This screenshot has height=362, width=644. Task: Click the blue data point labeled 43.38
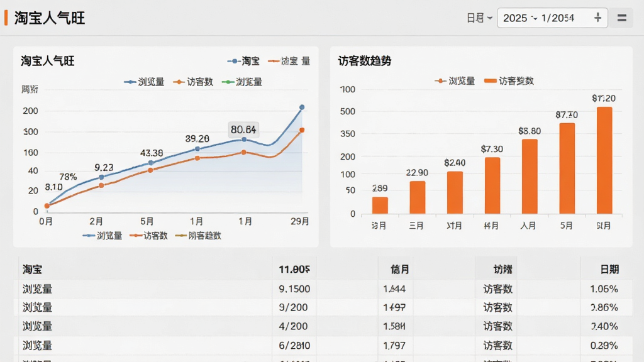(x=151, y=163)
